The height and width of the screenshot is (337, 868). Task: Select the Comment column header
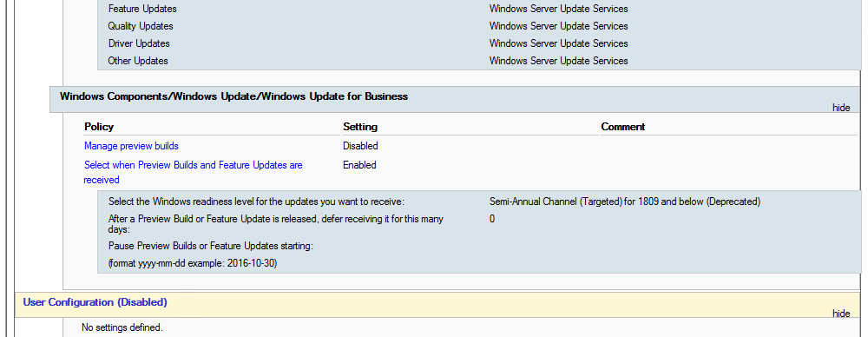coord(623,127)
